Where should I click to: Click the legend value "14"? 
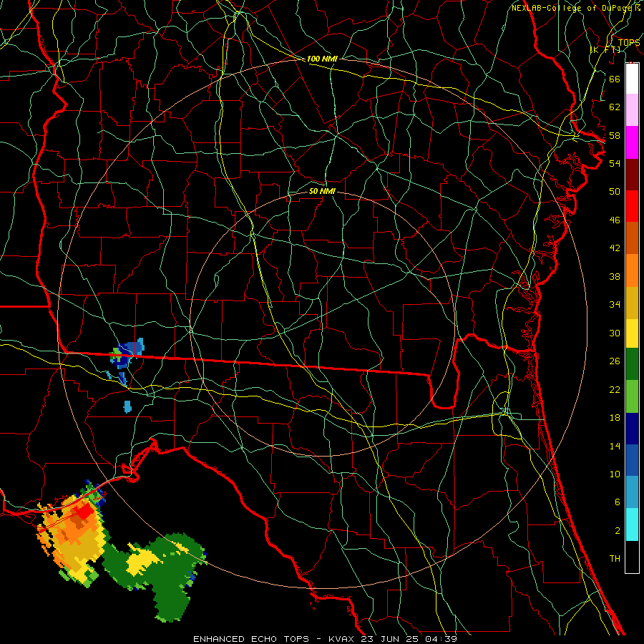pyautogui.click(x=615, y=446)
